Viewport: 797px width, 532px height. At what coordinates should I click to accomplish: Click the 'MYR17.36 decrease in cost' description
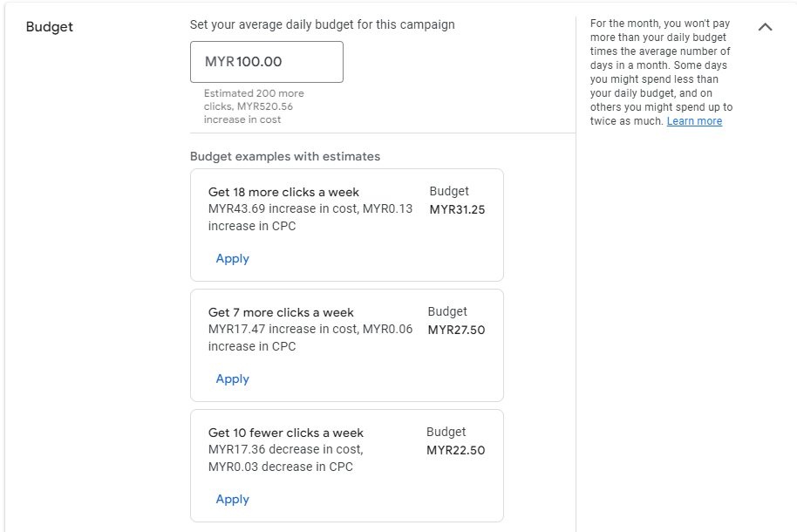tap(285, 458)
